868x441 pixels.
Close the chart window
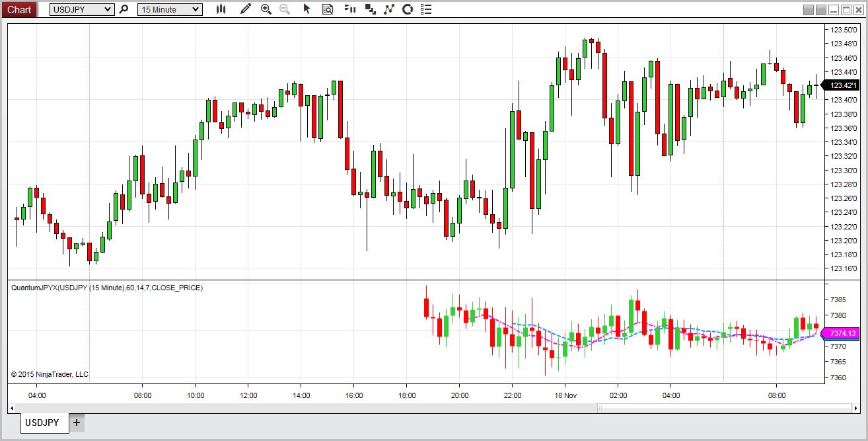(x=858, y=10)
